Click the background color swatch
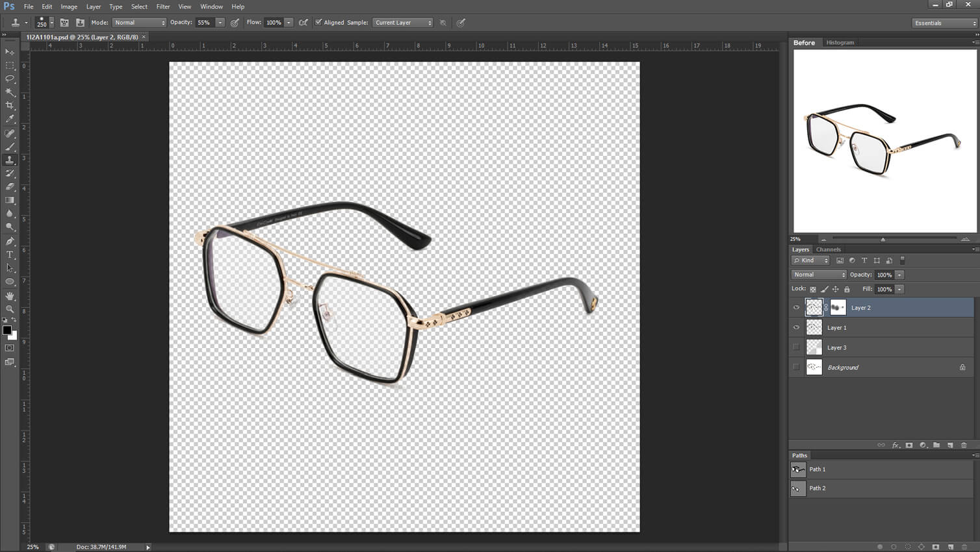 click(14, 336)
